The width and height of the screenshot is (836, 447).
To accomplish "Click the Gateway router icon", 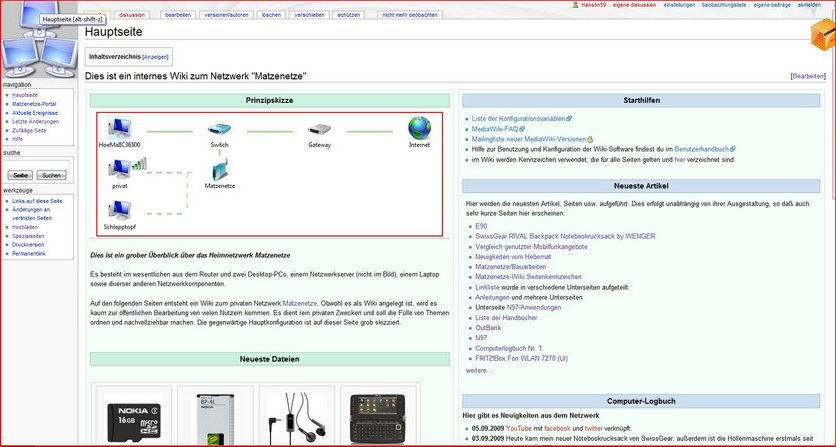I will pos(319,129).
